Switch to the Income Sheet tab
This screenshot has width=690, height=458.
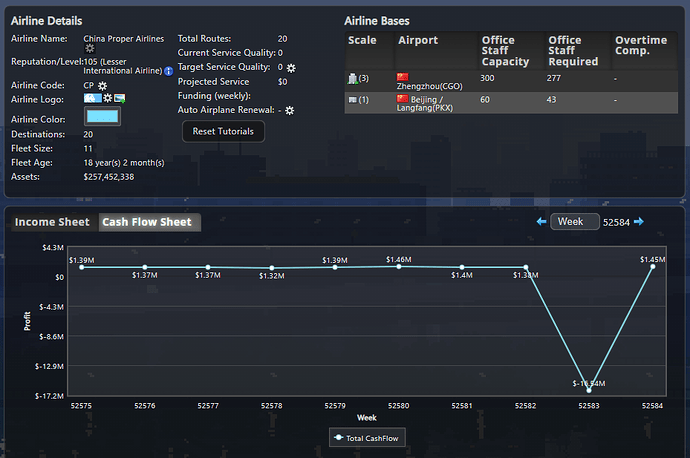[x=52, y=222]
